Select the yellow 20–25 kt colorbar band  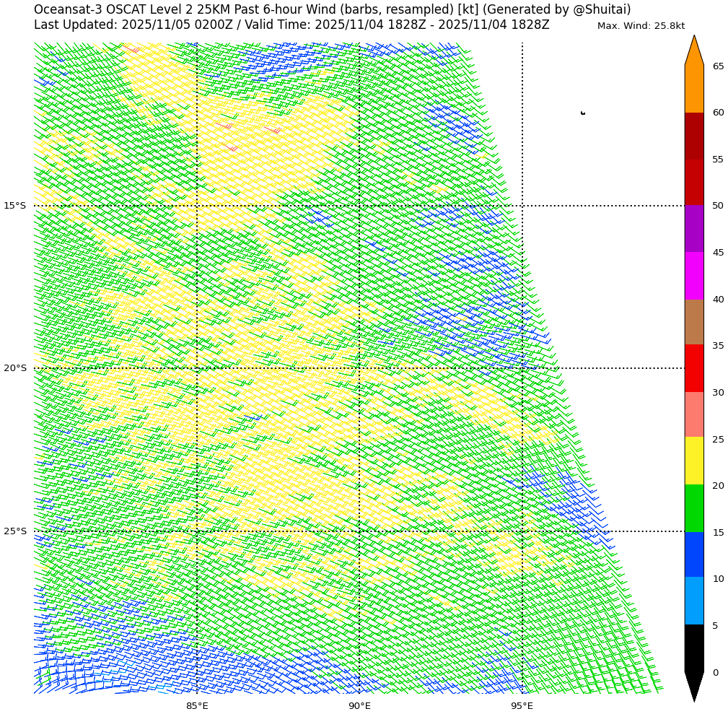(693, 461)
